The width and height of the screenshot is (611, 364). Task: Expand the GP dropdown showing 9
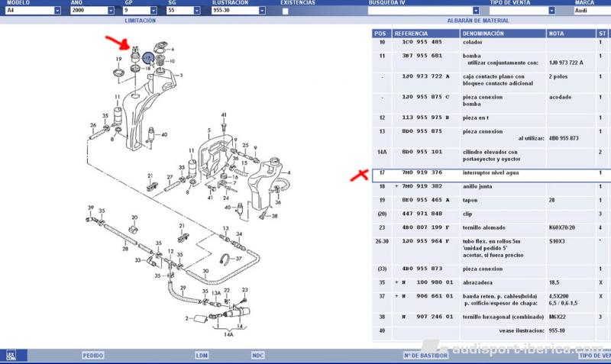pyautogui.click(x=154, y=11)
